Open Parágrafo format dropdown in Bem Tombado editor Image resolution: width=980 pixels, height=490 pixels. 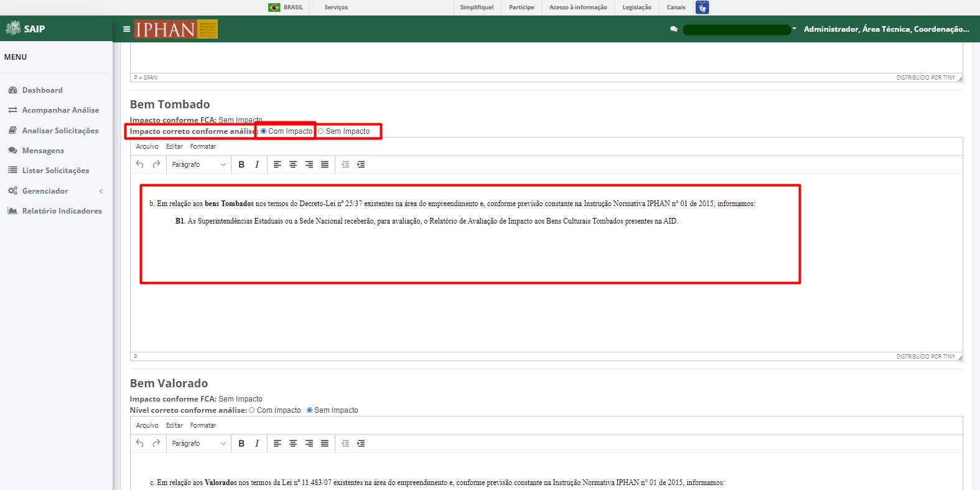coord(198,164)
